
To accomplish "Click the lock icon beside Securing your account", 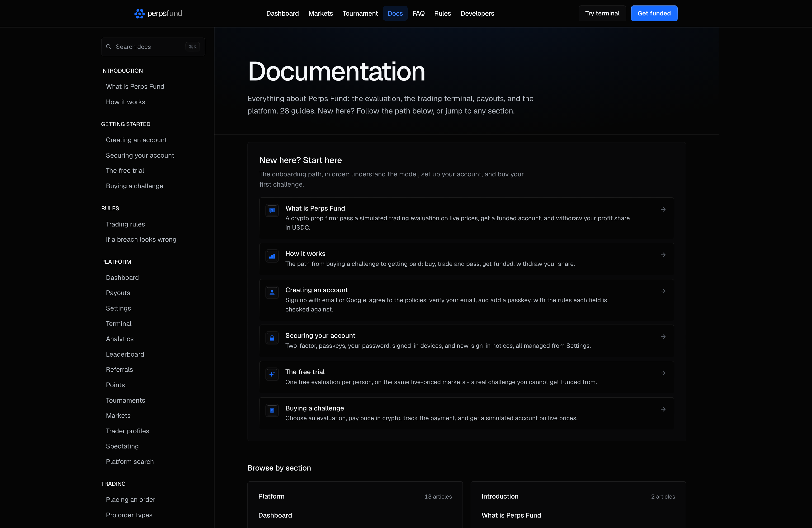I will click(x=272, y=338).
